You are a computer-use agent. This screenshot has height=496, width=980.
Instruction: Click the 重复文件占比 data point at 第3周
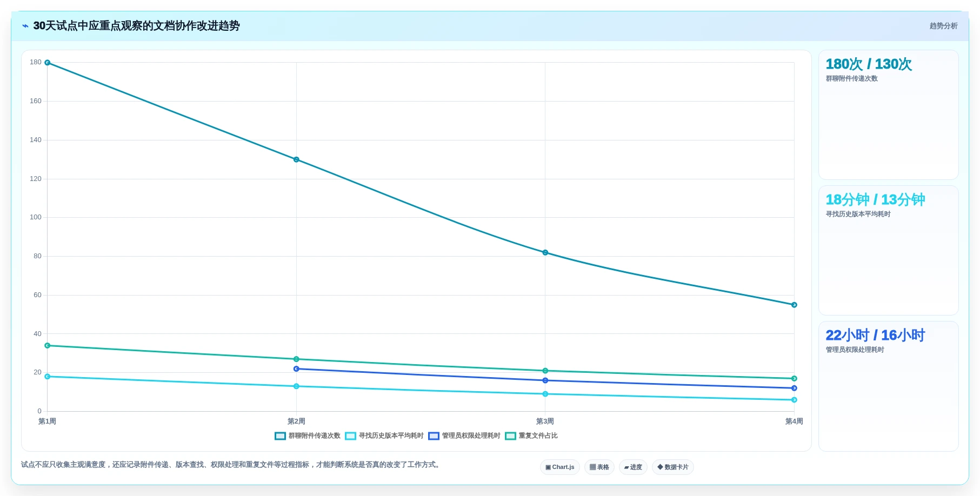(545, 371)
